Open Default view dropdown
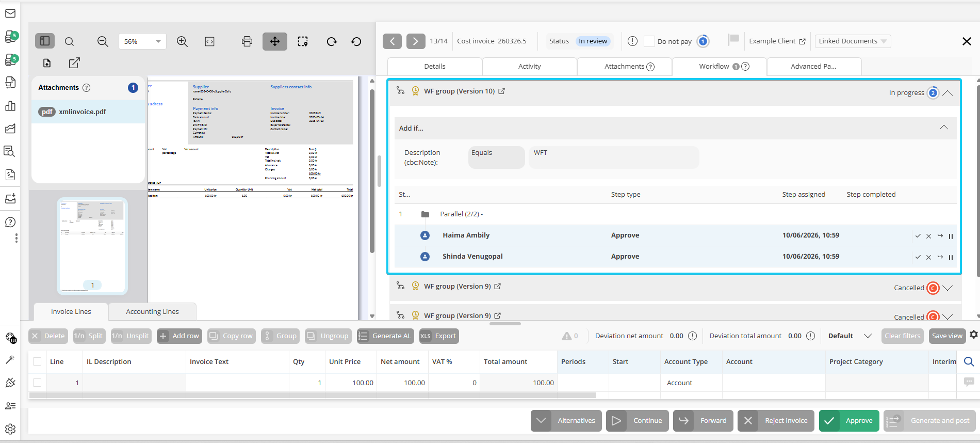980x443 pixels. (850, 336)
